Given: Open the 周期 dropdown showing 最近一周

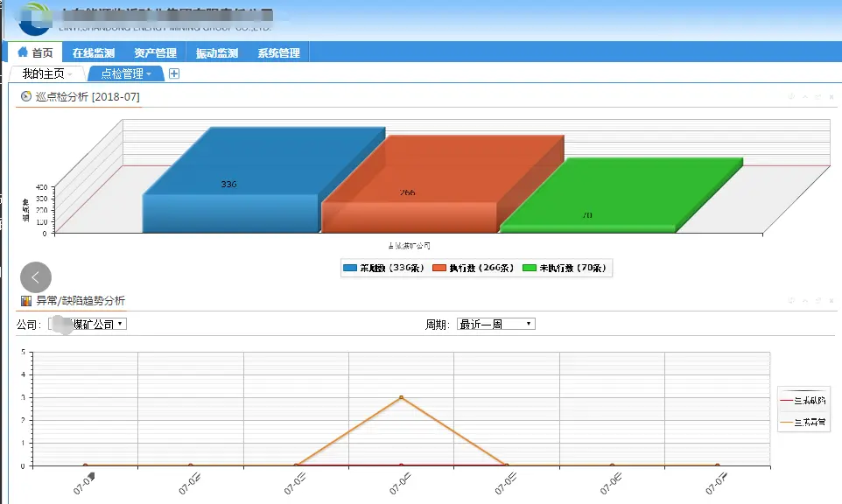Looking at the screenshot, I should 496,324.
